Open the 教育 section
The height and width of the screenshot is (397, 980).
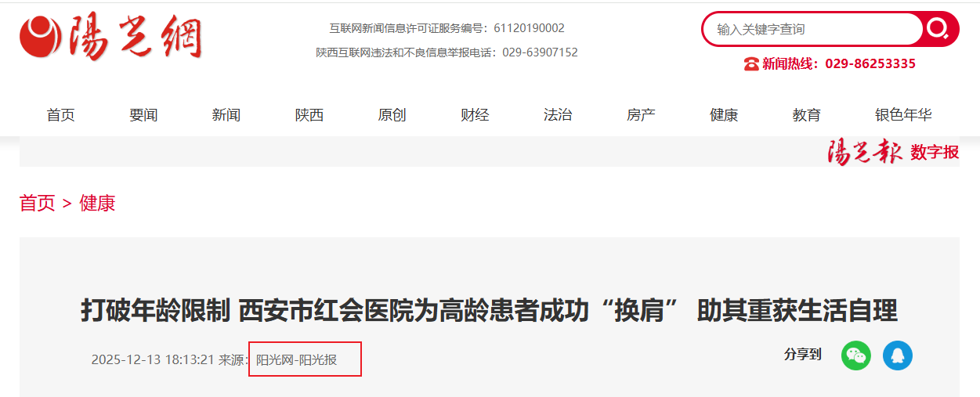tap(807, 115)
